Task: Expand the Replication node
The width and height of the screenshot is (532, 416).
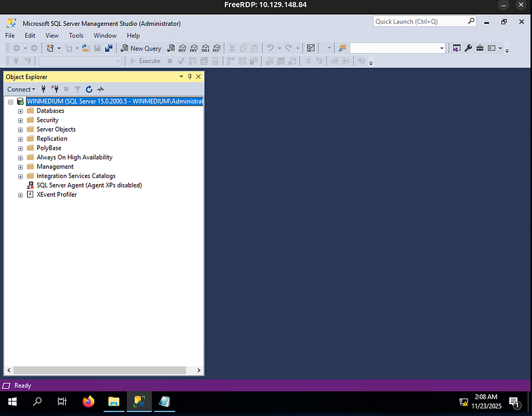Action: point(21,140)
